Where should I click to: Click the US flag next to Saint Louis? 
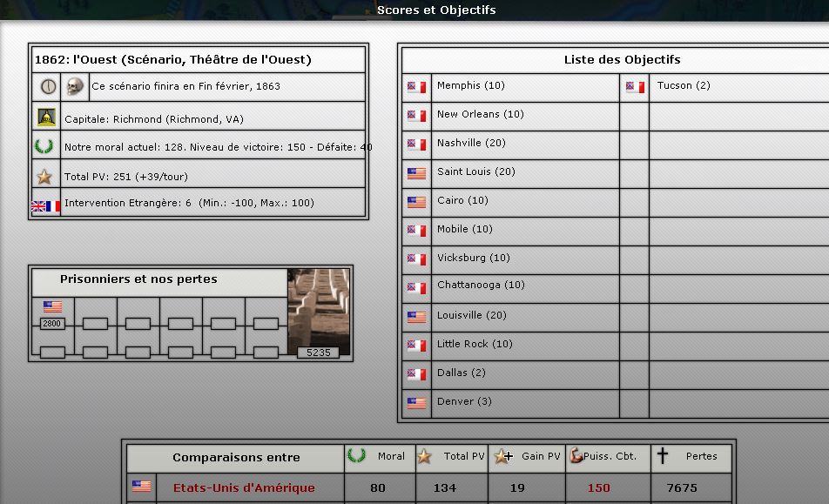417,172
